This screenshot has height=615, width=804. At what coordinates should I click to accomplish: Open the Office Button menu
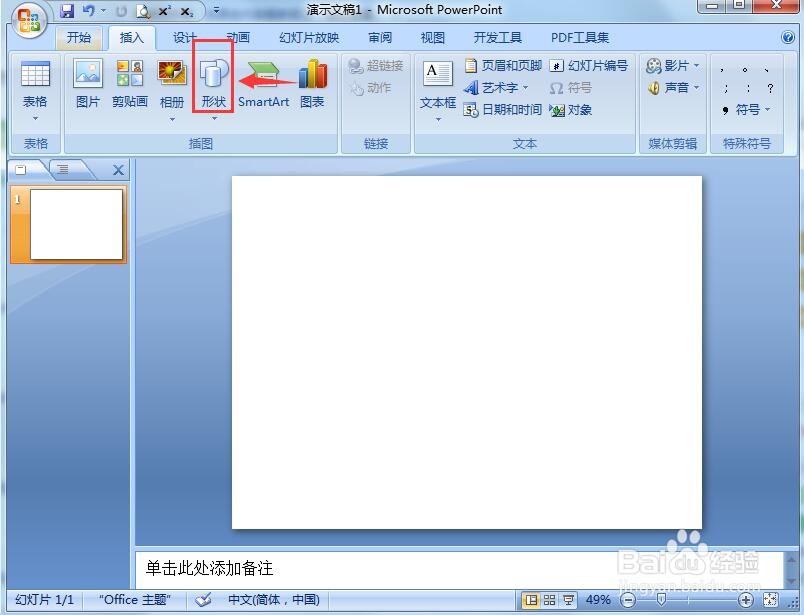(29, 22)
